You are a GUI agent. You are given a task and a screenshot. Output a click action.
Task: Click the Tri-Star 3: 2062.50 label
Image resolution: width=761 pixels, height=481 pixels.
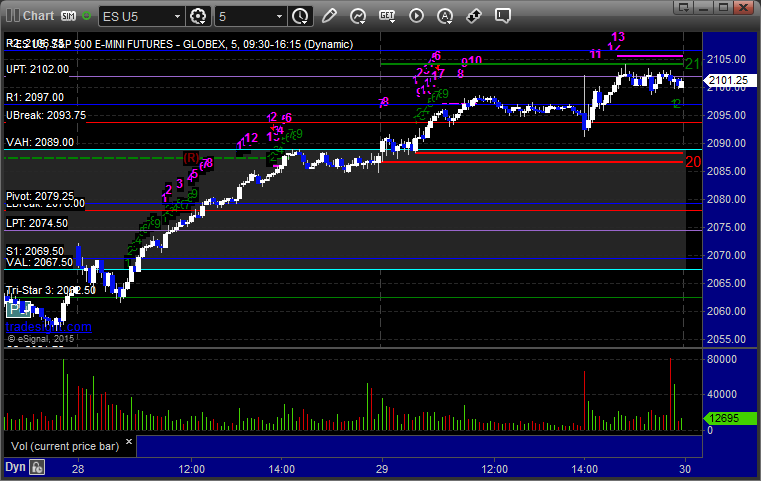click(51, 290)
